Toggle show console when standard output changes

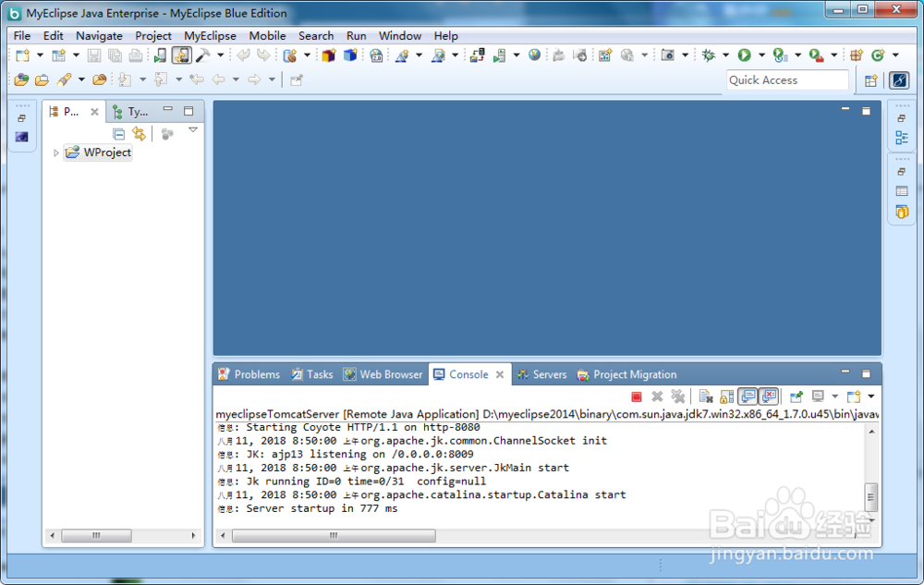point(748,396)
